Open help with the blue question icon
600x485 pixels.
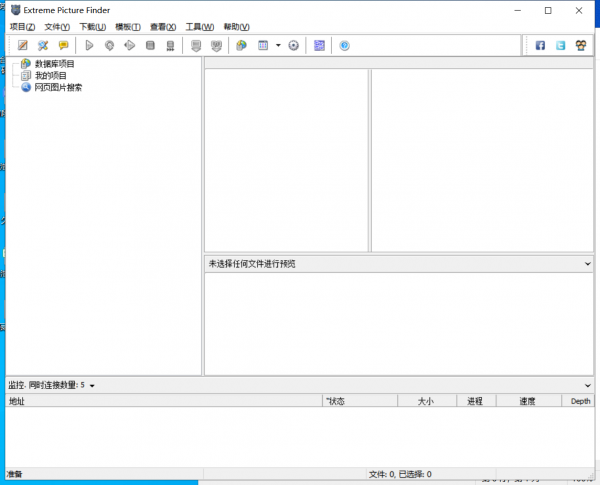coord(344,46)
